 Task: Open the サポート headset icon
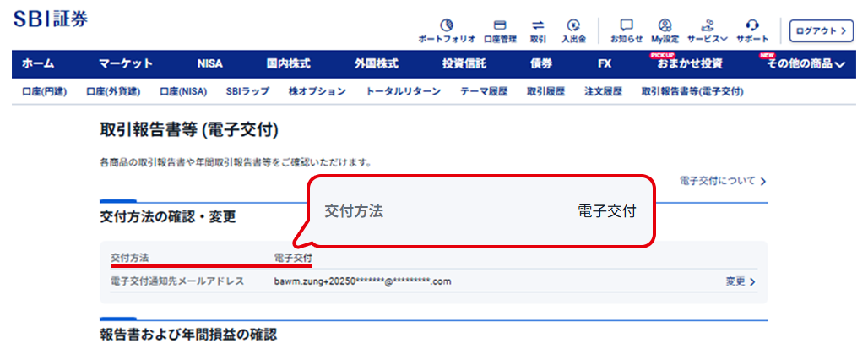(x=752, y=31)
